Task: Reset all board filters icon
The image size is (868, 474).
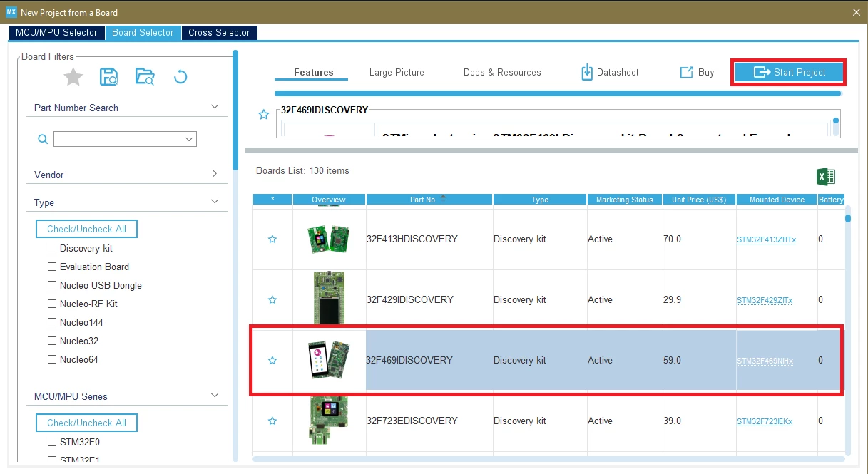Action: (x=180, y=76)
